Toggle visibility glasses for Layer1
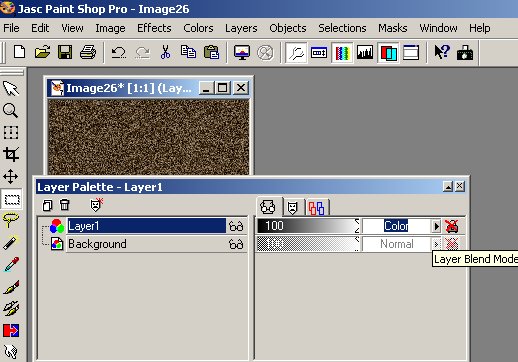 [x=236, y=226]
